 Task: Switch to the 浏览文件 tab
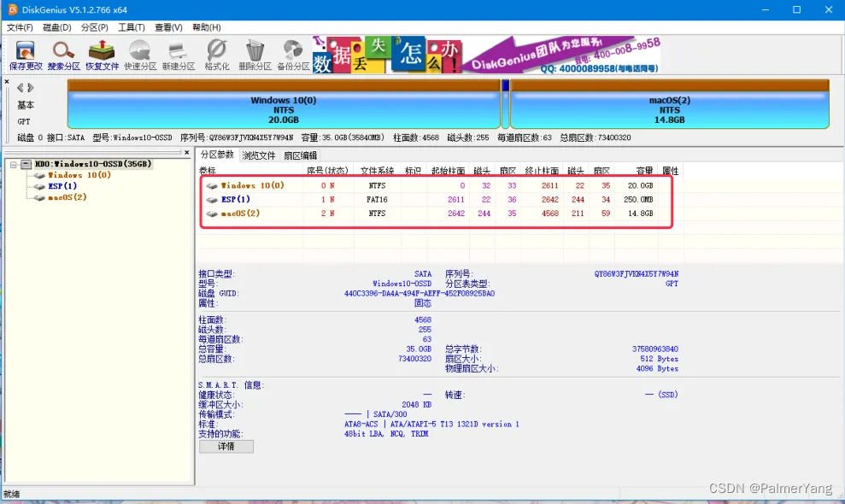pyautogui.click(x=259, y=155)
